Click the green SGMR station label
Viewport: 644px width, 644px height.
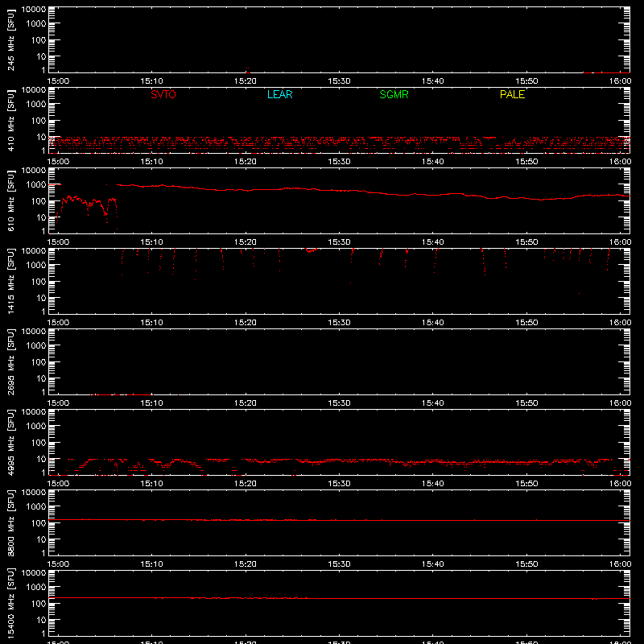394,94
